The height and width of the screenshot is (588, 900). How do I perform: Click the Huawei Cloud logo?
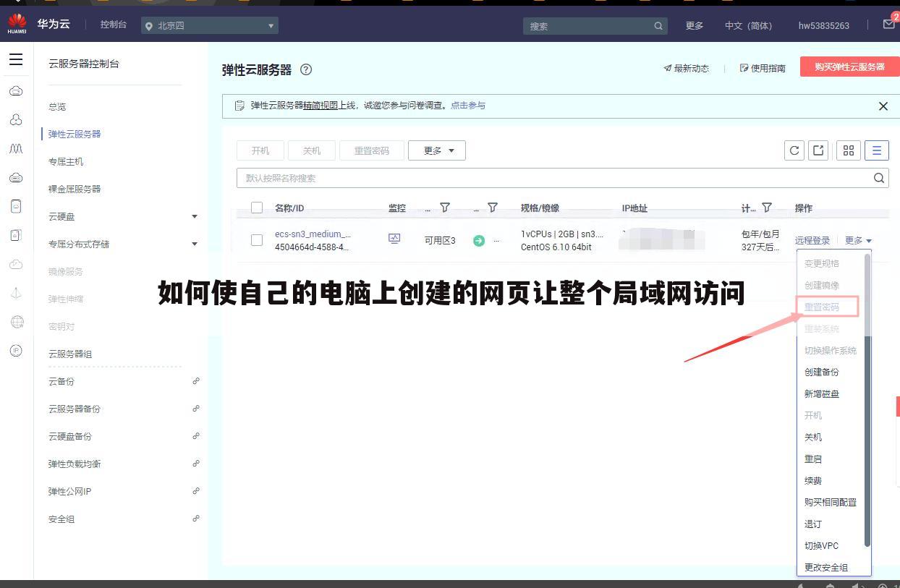point(17,25)
